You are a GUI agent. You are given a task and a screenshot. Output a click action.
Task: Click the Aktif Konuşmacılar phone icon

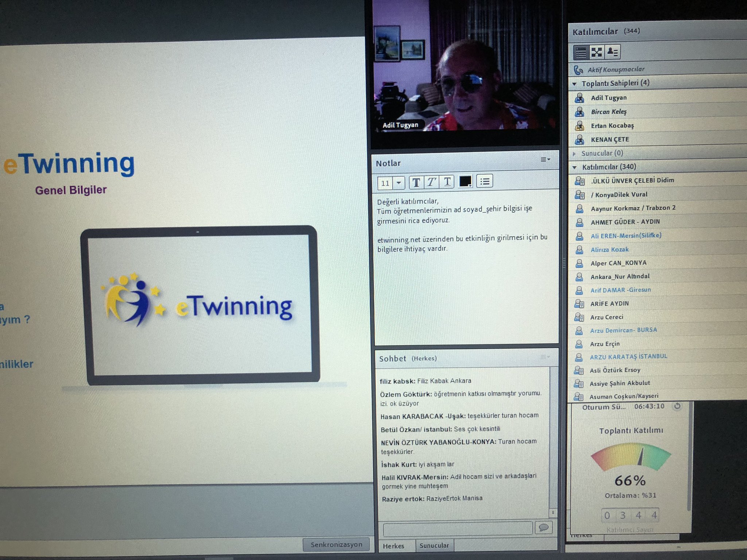point(578,70)
